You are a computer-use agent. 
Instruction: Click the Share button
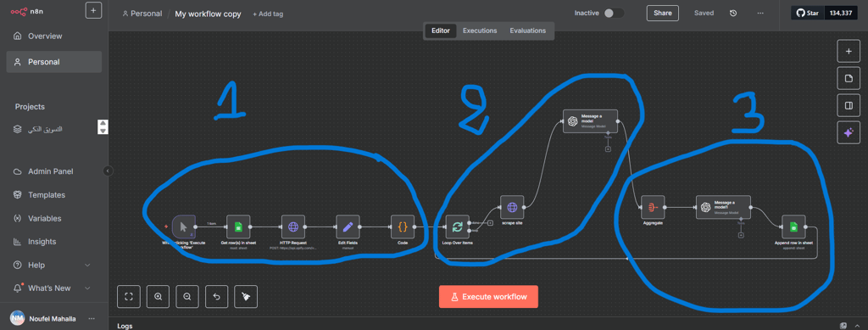663,13
